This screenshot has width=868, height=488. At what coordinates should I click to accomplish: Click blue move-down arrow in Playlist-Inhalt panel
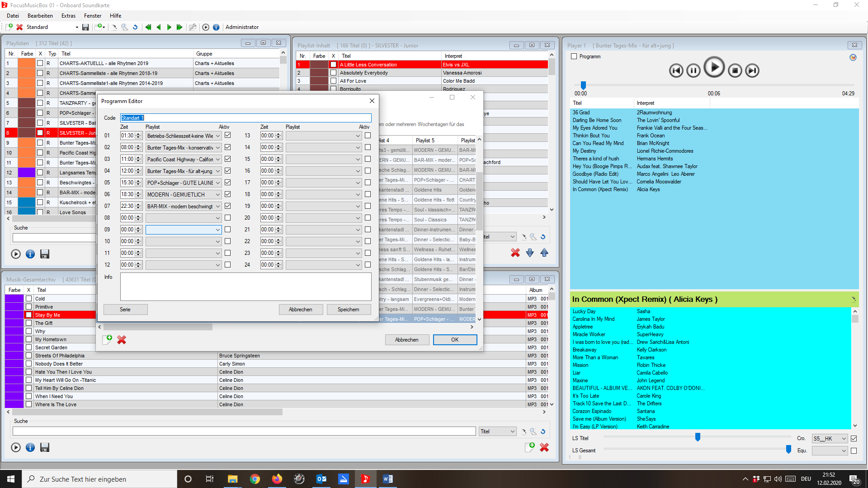pos(530,253)
